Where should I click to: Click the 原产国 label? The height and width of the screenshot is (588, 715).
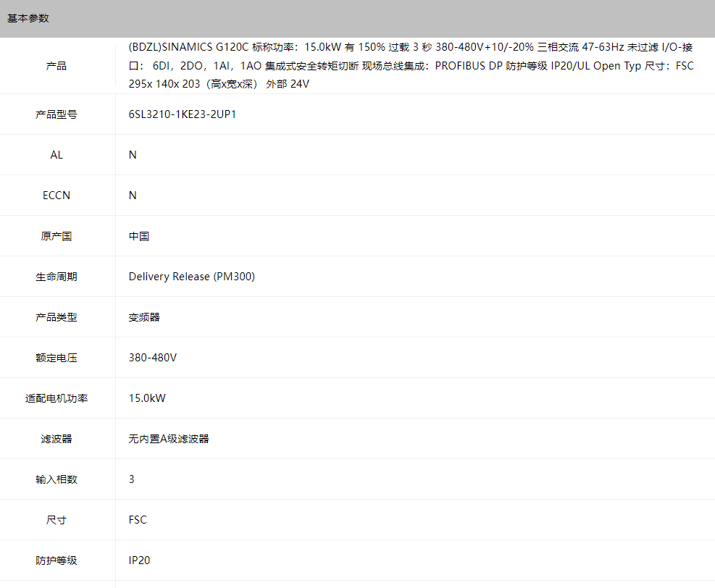pos(57,236)
